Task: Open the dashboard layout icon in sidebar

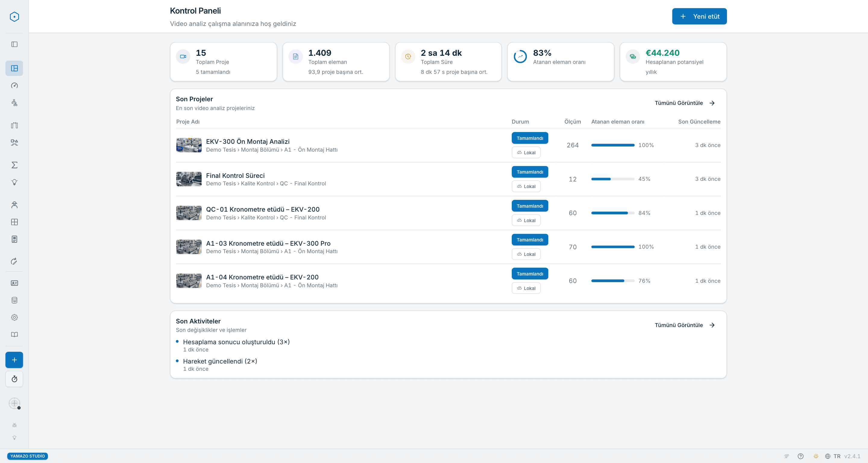Action: click(14, 68)
